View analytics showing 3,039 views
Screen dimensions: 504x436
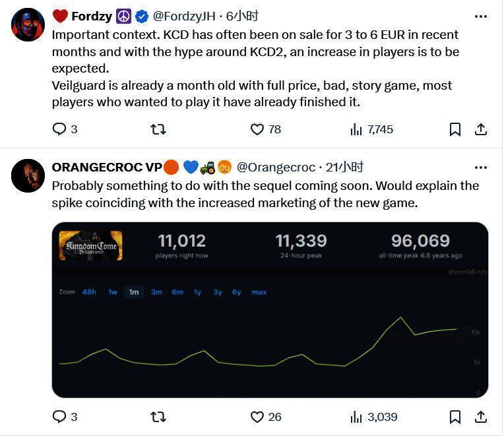pyautogui.click(x=357, y=416)
